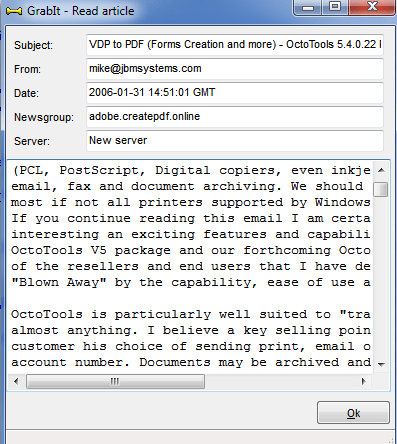Image resolution: width=397 pixels, height=444 pixels.
Task: Click the From field showing mike@jbmsystems.com
Action: coord(235,69)
